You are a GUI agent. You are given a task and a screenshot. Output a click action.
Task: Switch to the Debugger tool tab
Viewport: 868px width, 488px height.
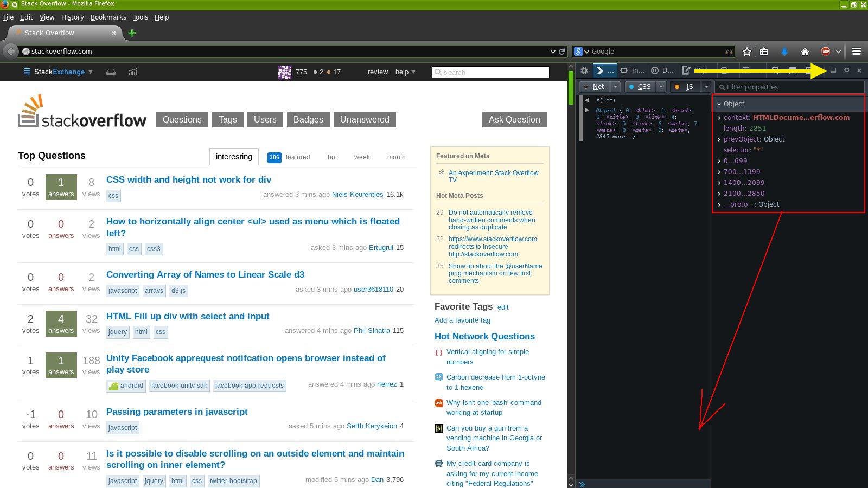click(662, 70)
